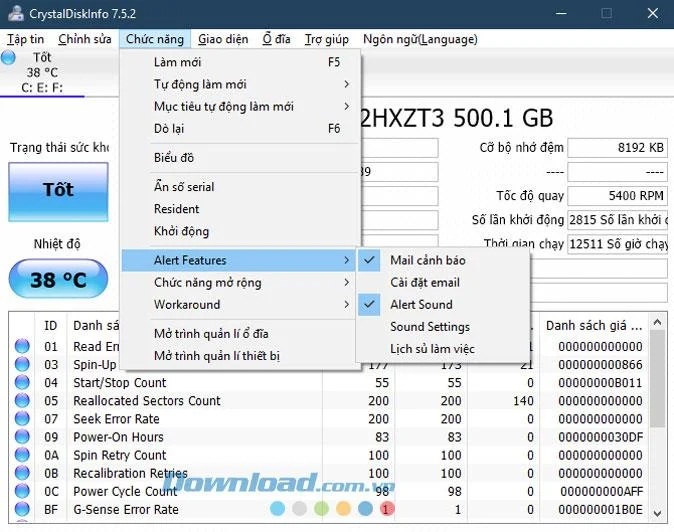Select Ẩn số serial menu entry
The image size is (674, 532).
[241, 187]
